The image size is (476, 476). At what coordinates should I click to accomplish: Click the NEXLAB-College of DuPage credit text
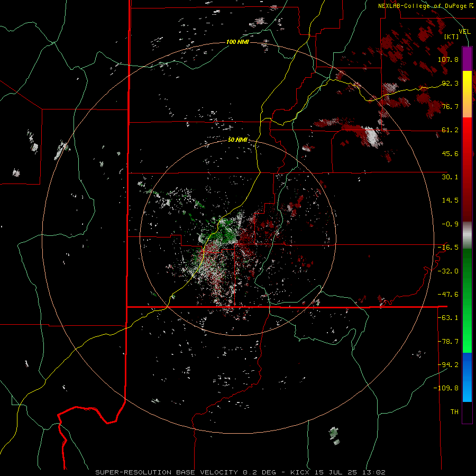pyautogui.click(x=426, y=6)
